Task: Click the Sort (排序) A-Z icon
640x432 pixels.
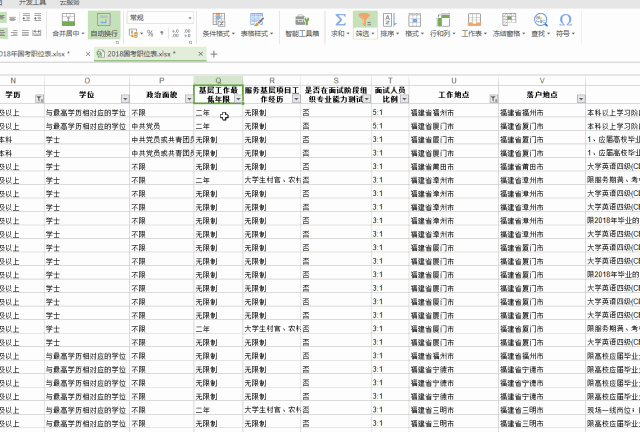Action: (x=389, y=20)
